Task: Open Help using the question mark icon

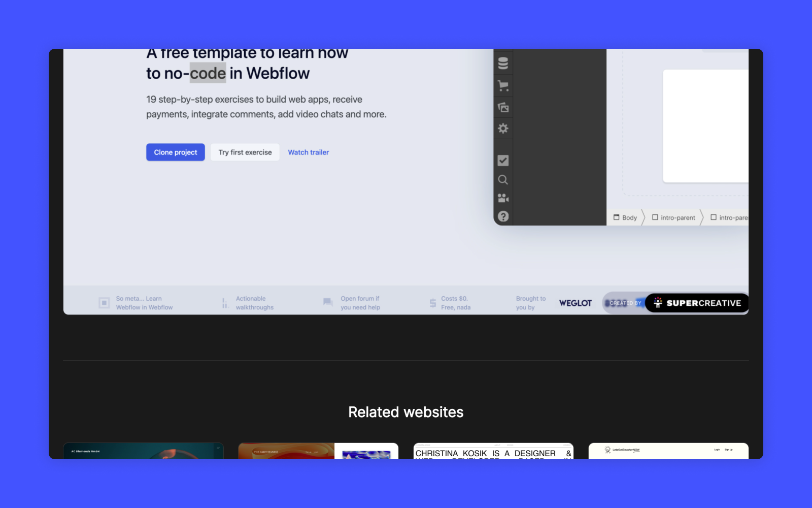Action: [503, 216]
